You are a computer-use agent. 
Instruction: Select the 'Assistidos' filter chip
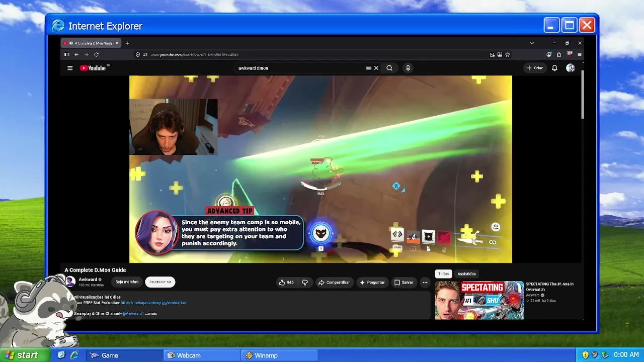click(466, 274)
